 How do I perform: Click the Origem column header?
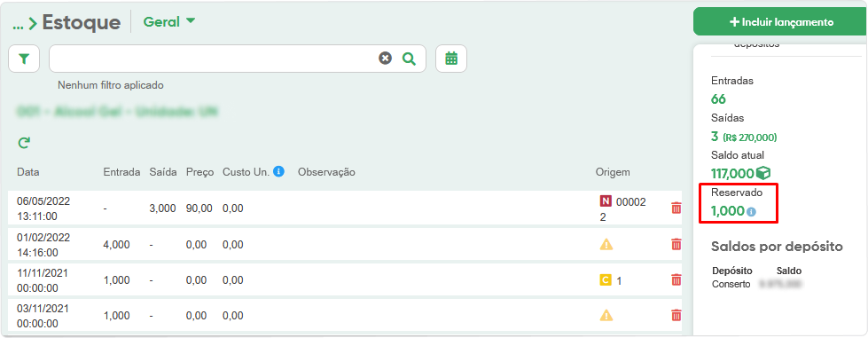pos(613,172)
